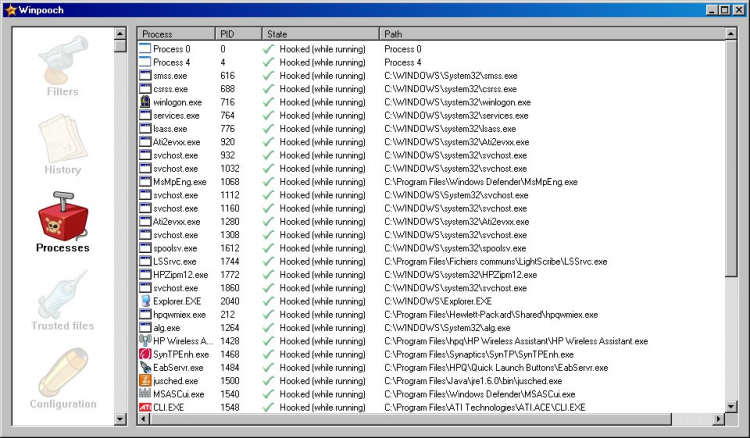Image resolution: width=750 pixels, height=438 pixels.
Task: Click the HP Wireless Assistant antenna icon
Action: point(145,341)
